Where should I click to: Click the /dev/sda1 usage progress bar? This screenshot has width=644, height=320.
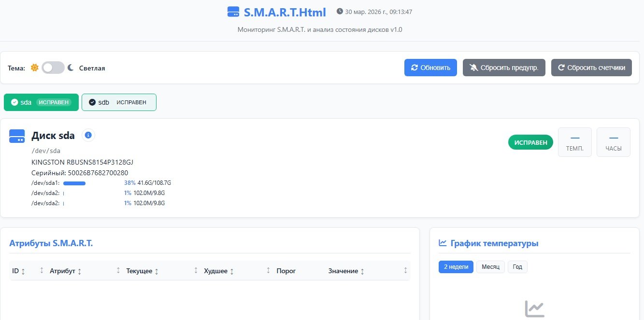click(74, 183)
